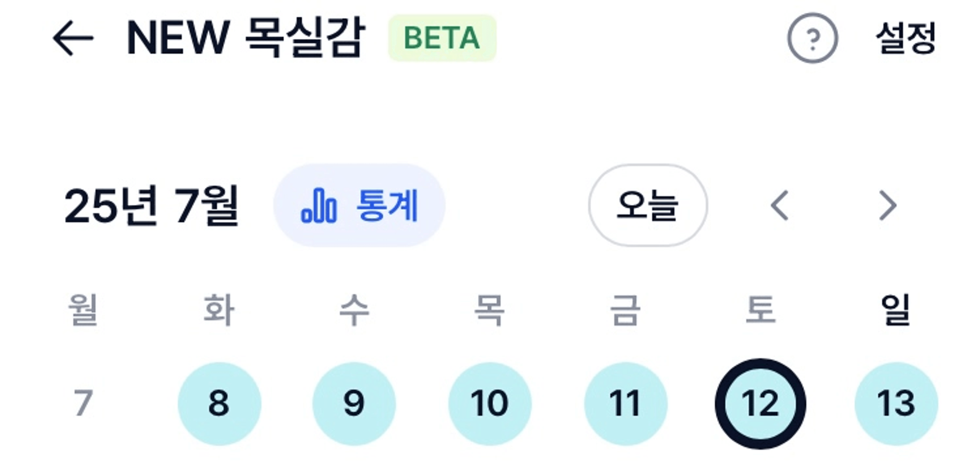Select date 10 in the calendar
This screenshot has height=473, width=980.
coord(490,404)
